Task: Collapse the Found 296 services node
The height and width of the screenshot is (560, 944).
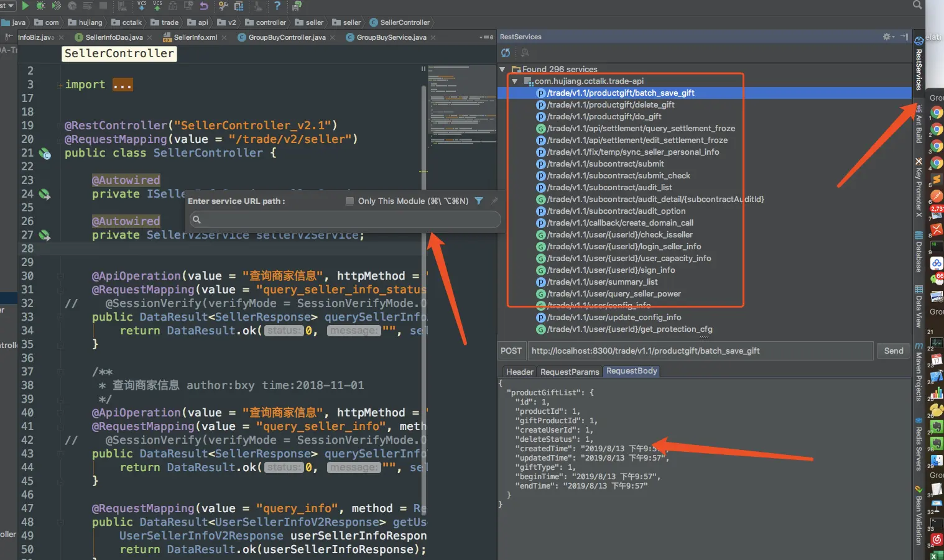Action: tap(502, 69)
